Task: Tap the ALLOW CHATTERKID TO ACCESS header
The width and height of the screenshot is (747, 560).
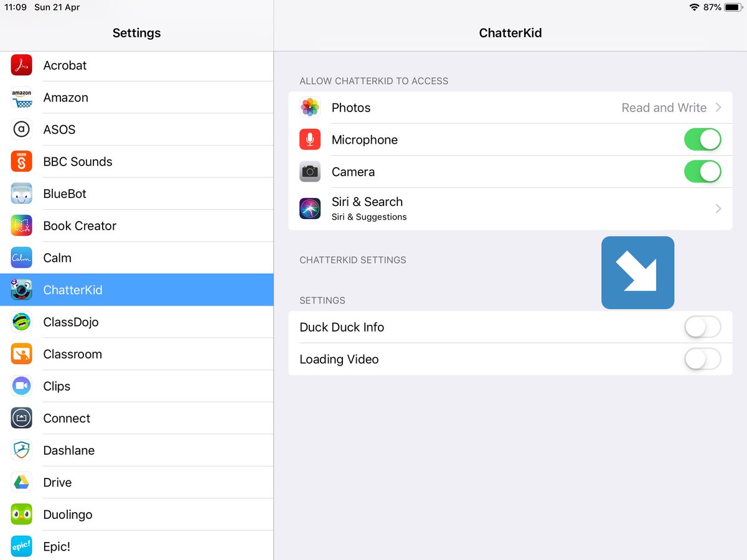Action: tap(374, 81)
